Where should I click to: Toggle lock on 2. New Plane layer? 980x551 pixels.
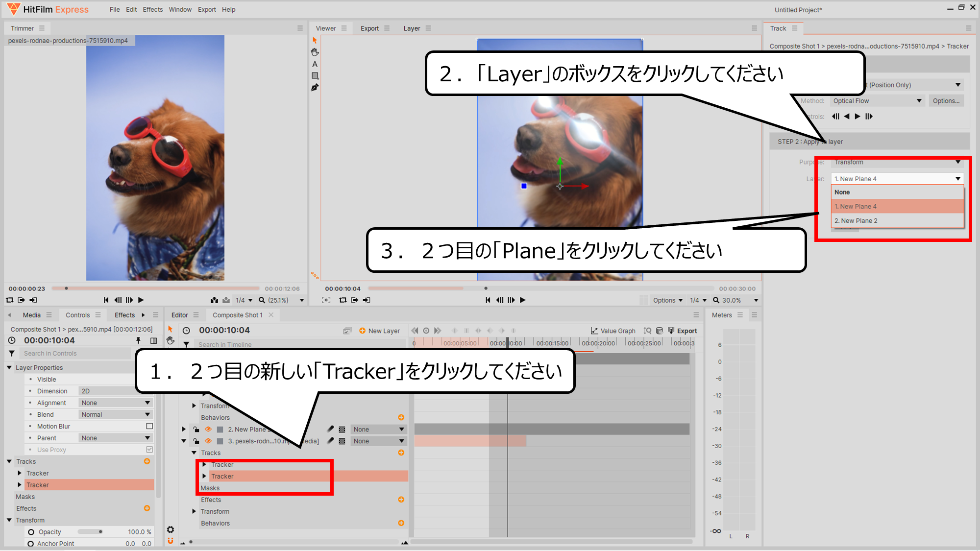pos(196,429)
